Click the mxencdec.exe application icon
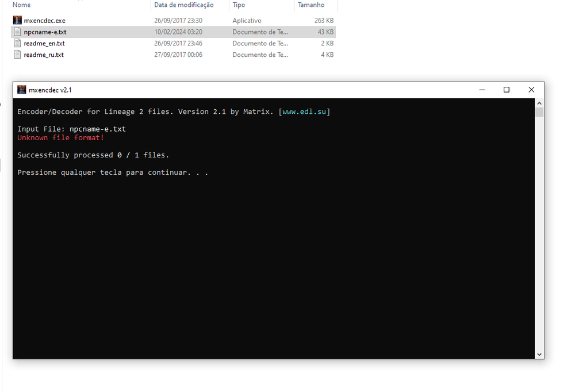This screenshot has width=575, height=392. point(17,21)
